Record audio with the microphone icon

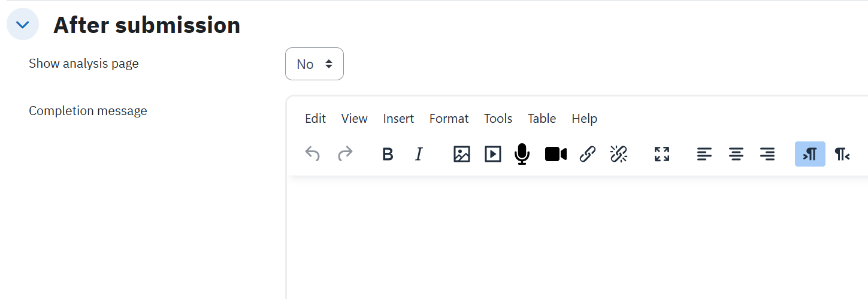tap(522, 154)
